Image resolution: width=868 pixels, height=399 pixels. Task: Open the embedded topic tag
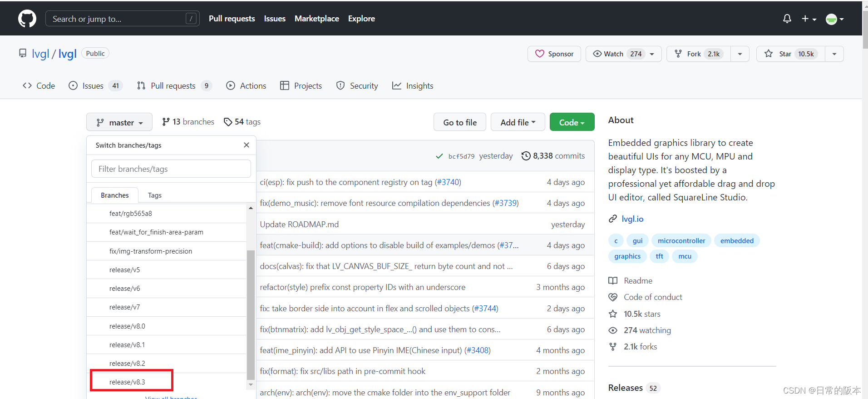[737, 240]
